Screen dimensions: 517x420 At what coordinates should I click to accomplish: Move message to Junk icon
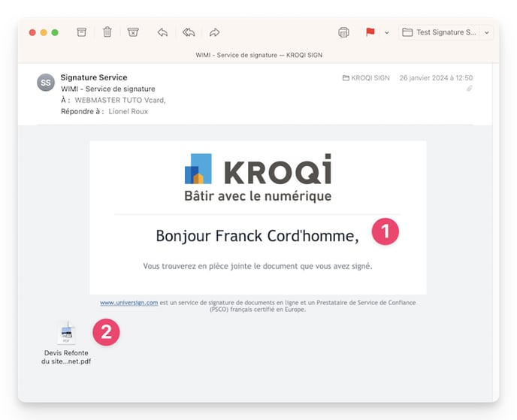(133, 32)
